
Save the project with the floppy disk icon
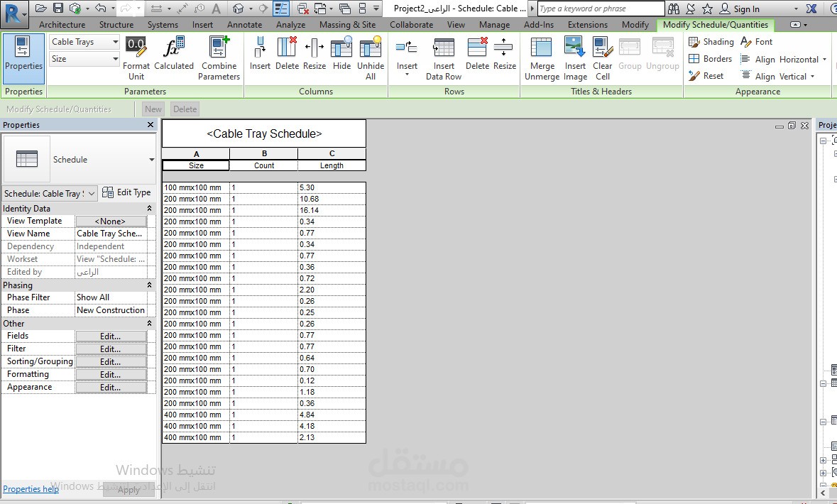(58, 9)
